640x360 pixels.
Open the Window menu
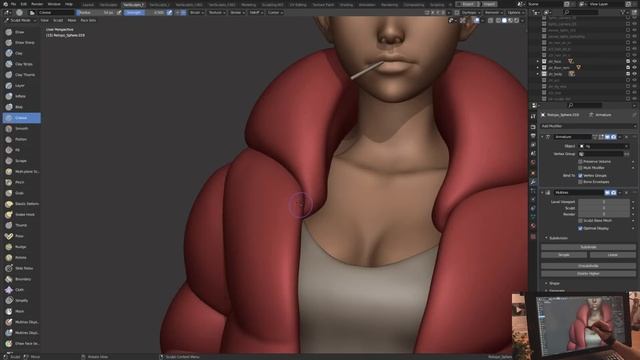54,4
